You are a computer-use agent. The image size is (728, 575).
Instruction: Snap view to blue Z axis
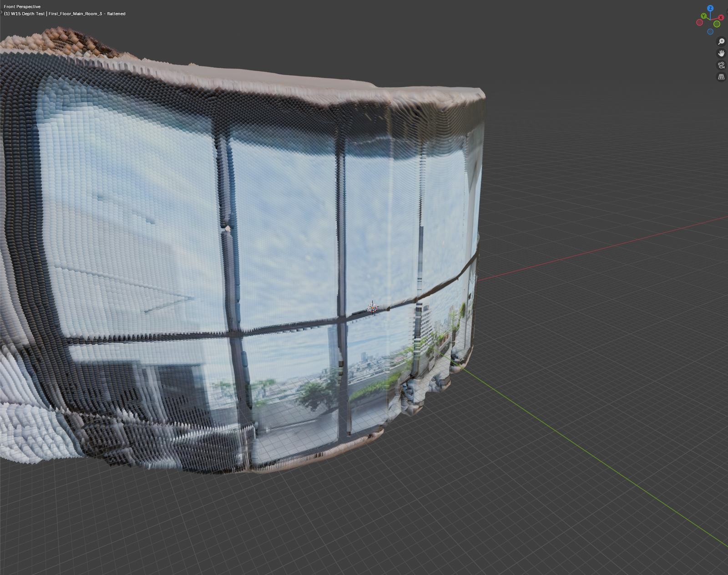click(x=710, y=9)
